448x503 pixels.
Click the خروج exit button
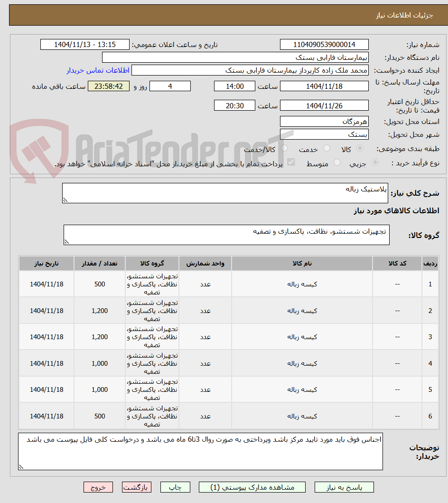(98, 487)
